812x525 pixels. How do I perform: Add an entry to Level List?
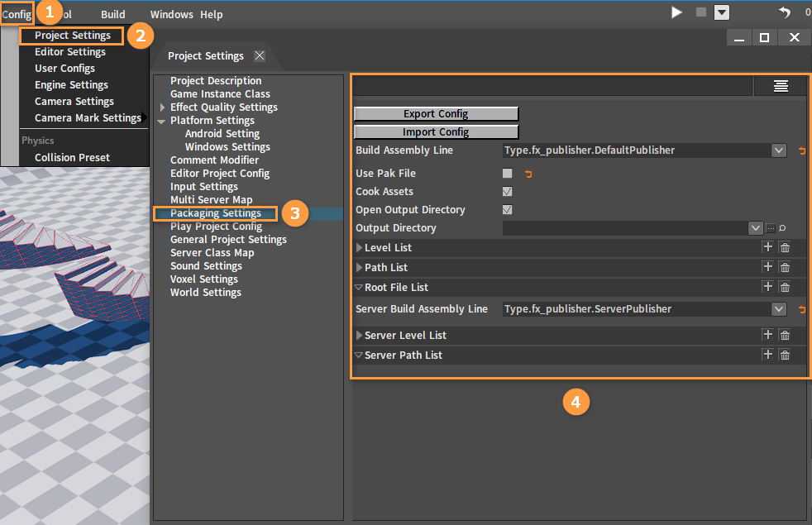coord(767,247)
